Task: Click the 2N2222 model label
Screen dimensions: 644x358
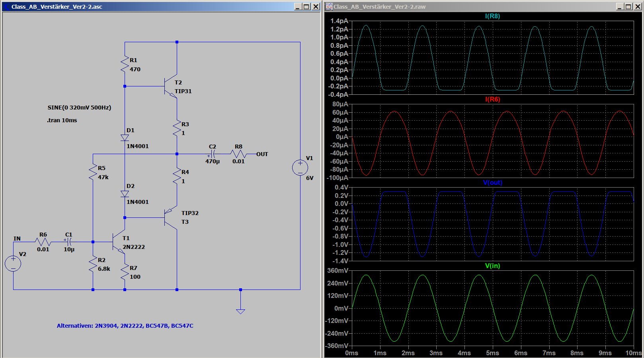Action: (x=134, y=247)
